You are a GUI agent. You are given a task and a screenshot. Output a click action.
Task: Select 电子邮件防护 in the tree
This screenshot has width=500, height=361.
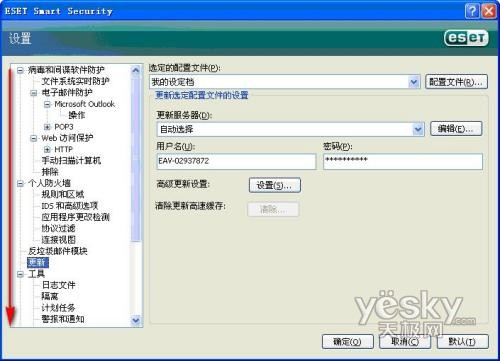(x=67, y=92)
